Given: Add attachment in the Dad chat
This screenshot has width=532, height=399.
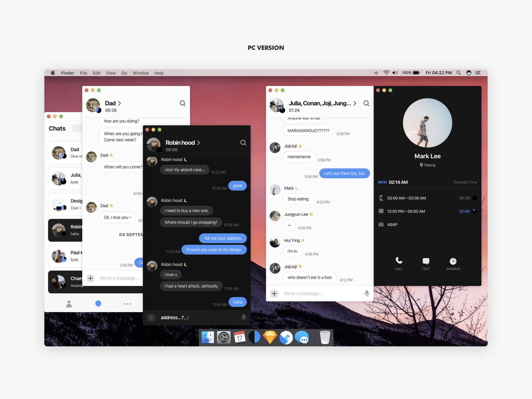Looking at the screenshot, I should point(90,278).
